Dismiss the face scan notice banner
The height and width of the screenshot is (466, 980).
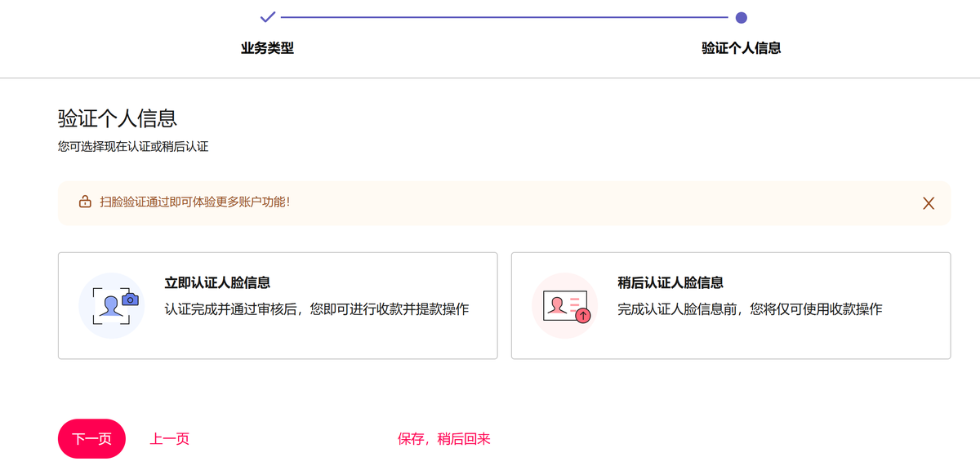click(929, 203)
